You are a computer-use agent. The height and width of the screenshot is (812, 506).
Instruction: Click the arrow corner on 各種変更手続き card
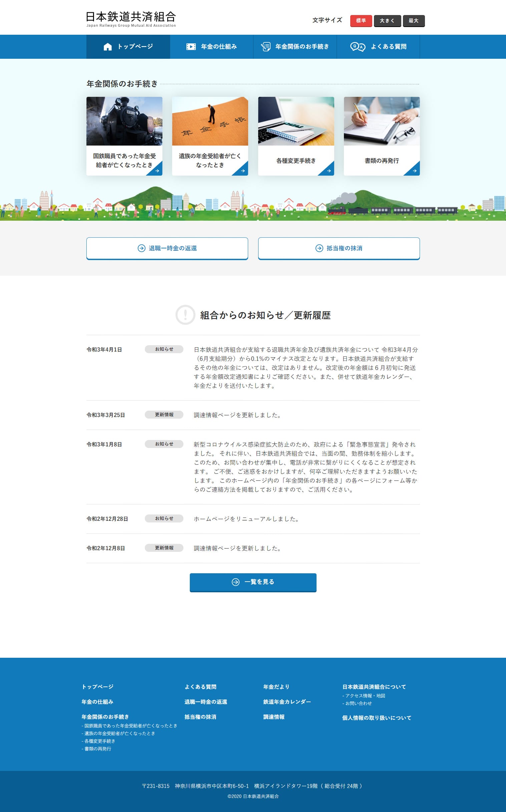[328, 170]
